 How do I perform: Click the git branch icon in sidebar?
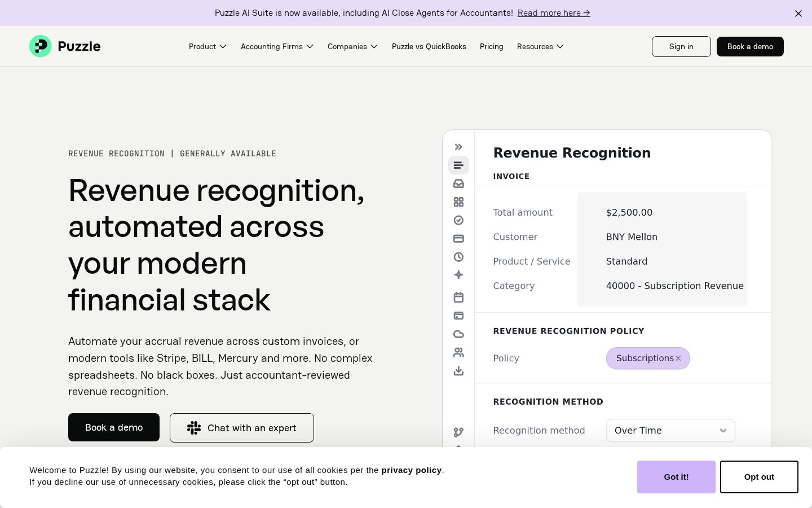458,432
